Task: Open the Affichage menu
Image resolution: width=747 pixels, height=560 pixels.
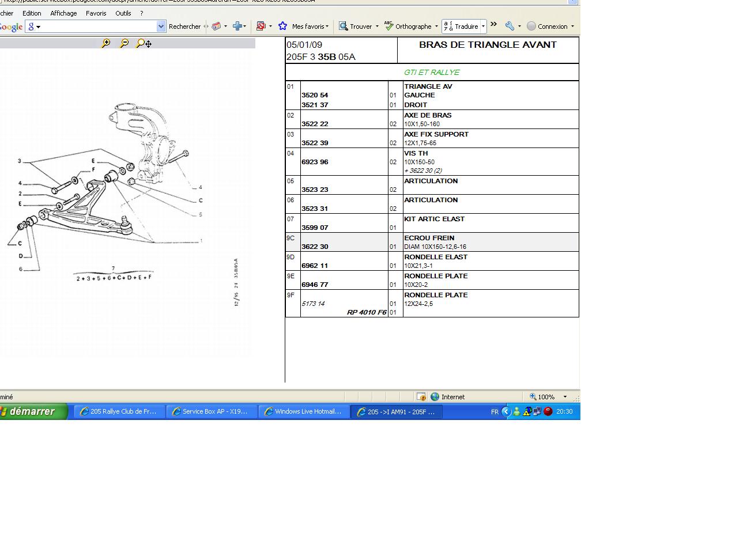Action: click(63, 13)
